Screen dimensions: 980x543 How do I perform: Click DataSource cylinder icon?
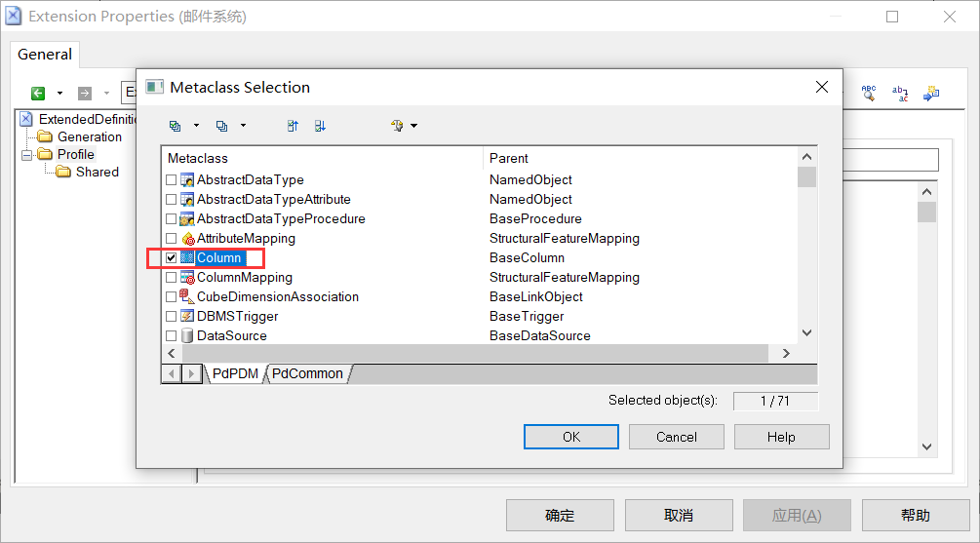click(187, 335)
